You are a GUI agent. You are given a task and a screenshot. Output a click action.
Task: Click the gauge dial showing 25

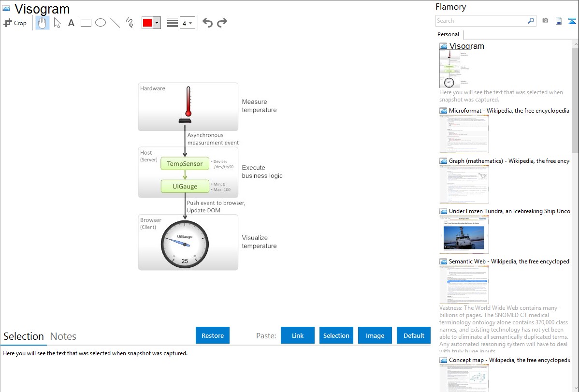(x=185, y=244)
